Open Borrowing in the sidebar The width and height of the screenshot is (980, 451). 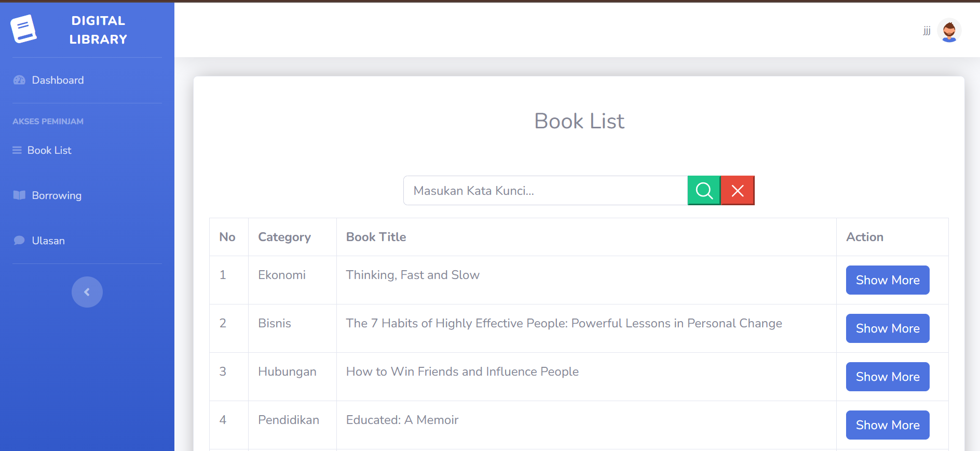57,195
